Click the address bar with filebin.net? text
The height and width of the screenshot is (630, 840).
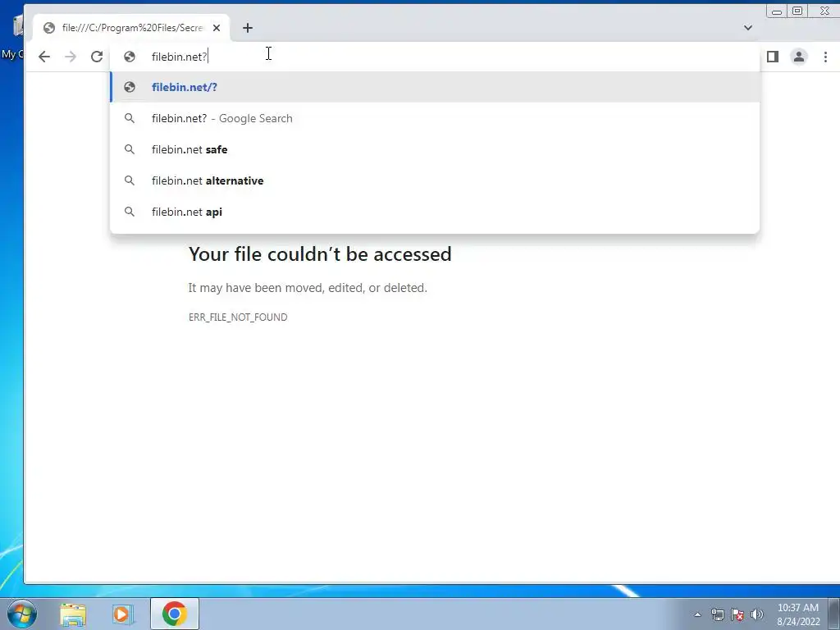coord(435,57)
